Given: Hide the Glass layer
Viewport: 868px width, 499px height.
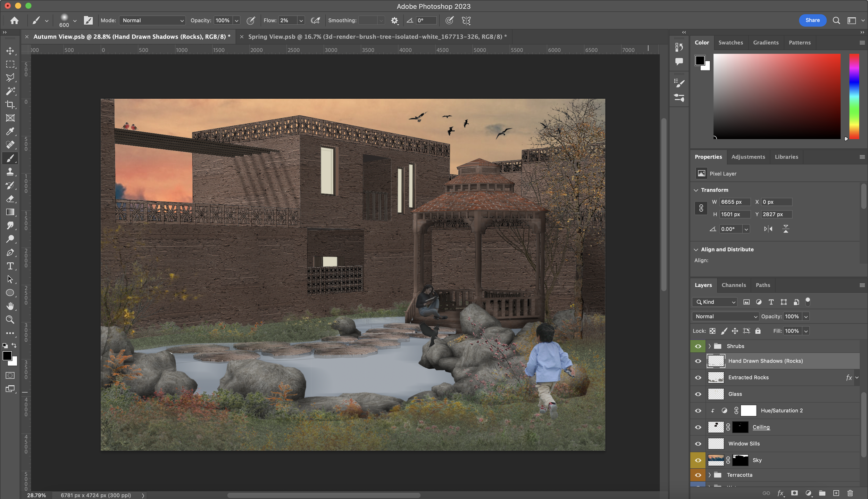Looking at the screenshot, I should (698, 394).
